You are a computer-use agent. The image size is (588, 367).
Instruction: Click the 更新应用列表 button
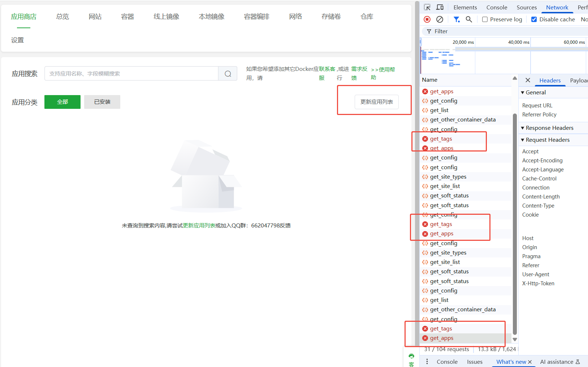377,102
